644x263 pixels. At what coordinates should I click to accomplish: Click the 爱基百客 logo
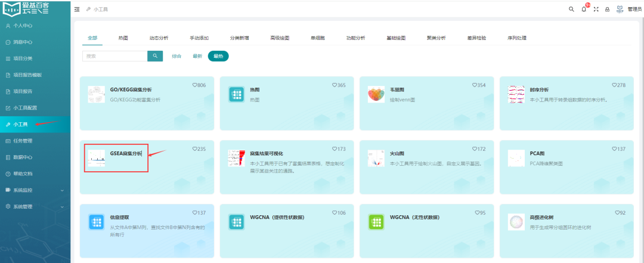(26, 8)
